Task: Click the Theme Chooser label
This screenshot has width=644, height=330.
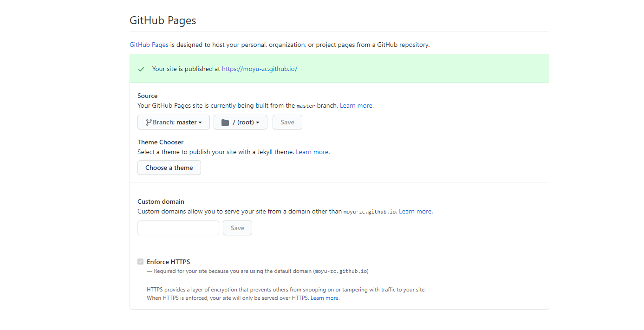Action: tap(161, 142)
